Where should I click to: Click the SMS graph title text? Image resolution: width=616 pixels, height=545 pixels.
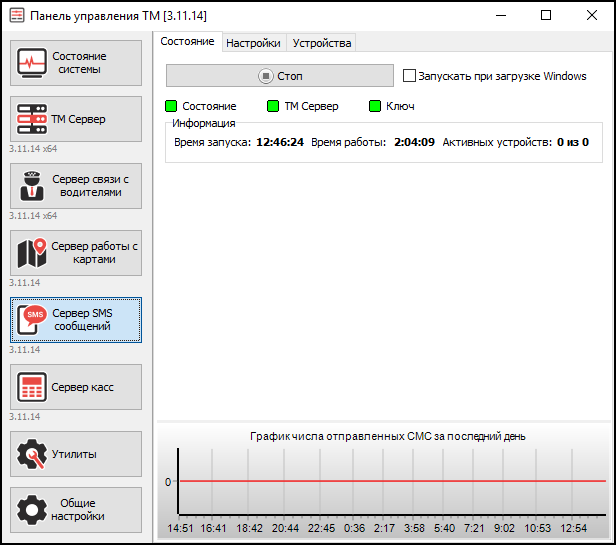coord(388,437)
